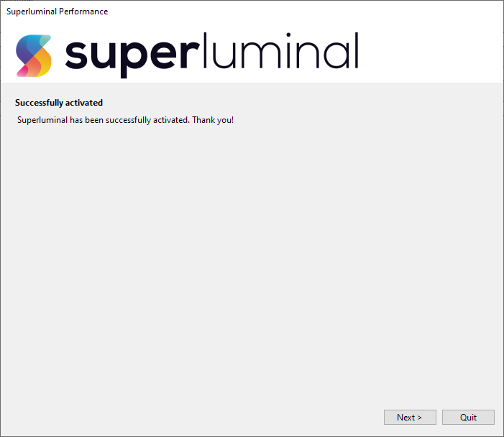Click the white banner space right of the wordmark
This screenshot has width=504, height=437.
click(x=431, y=54)
